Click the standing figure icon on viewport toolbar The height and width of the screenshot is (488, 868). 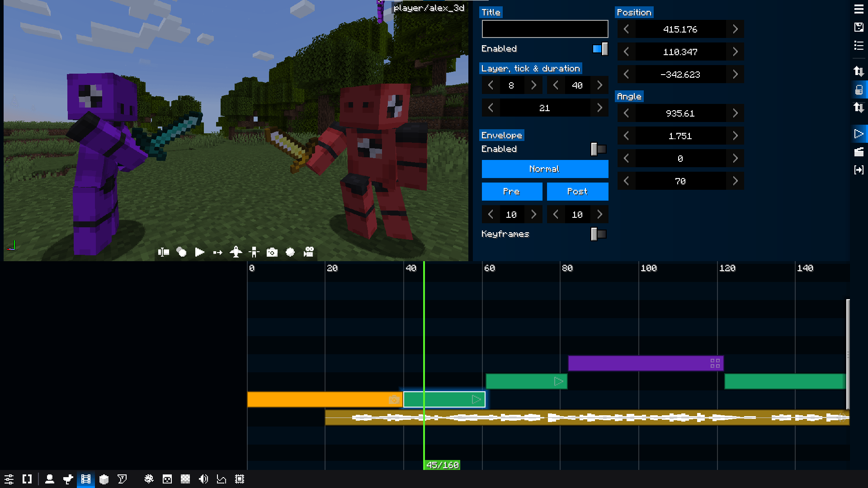(254, 252)
